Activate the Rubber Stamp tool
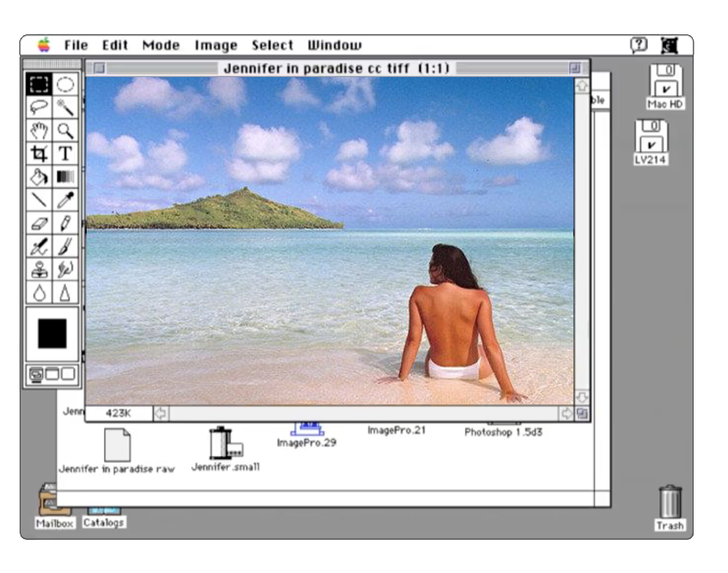The height and width of the screenshot is (573, 728). 39,269
